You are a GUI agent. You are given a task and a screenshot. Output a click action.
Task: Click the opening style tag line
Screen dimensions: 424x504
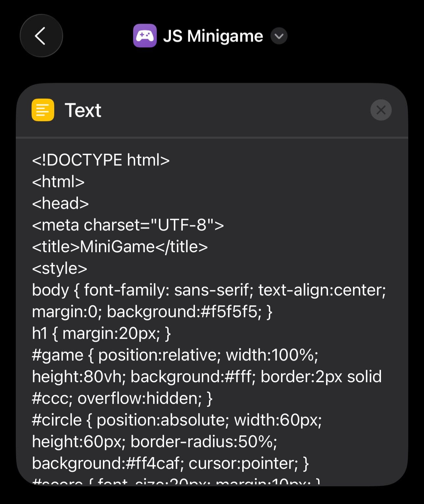[x=59, y=269]
